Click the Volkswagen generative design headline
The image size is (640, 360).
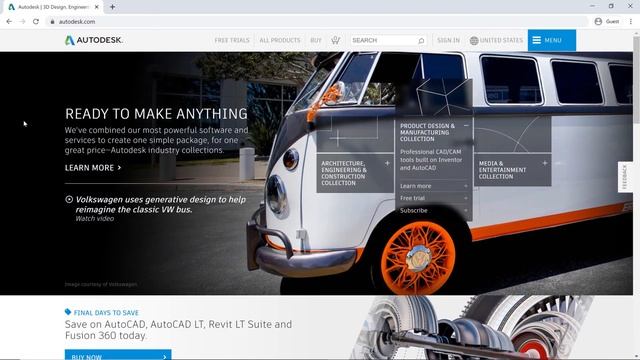(160, 204)
